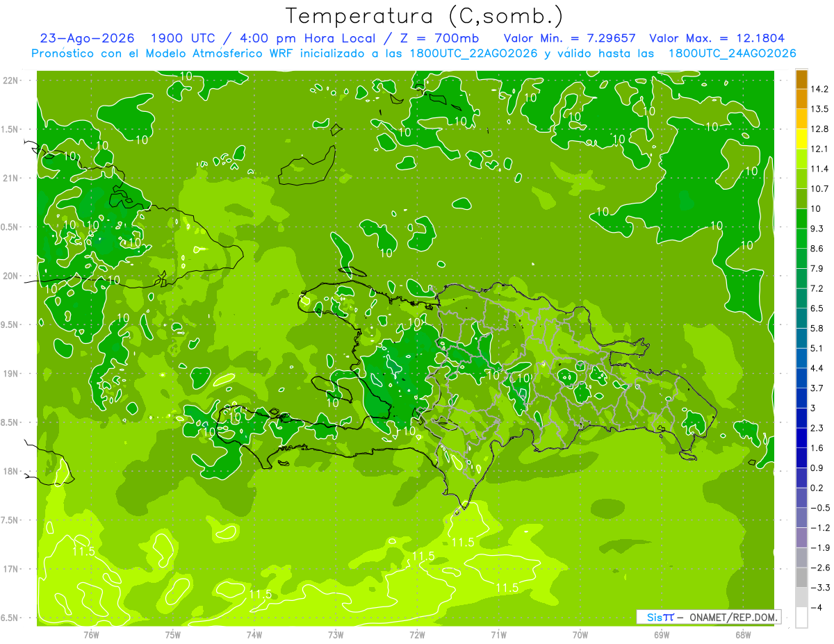
Task: Pick the brown-orange legend swatch above 14.2
Action: (801, 79)
